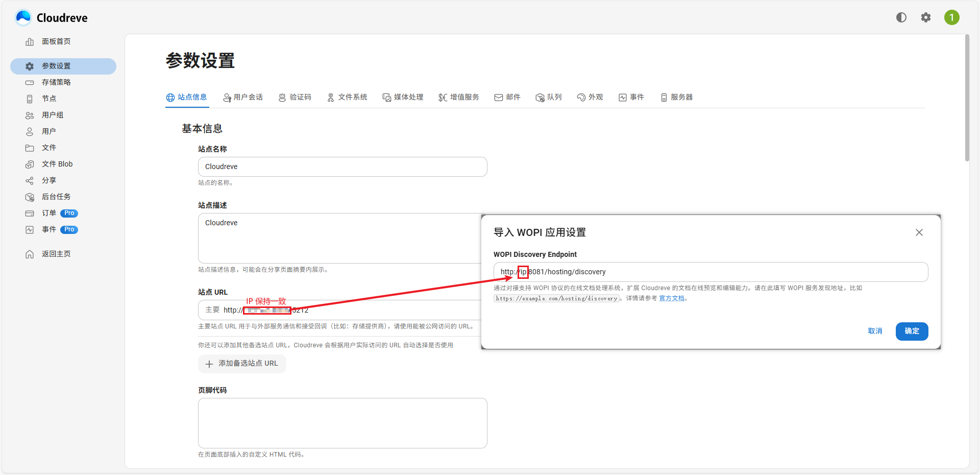
Task: Toggle dark mode with the contrast icon
Action: pyautogui.click(x=901, y=17)
